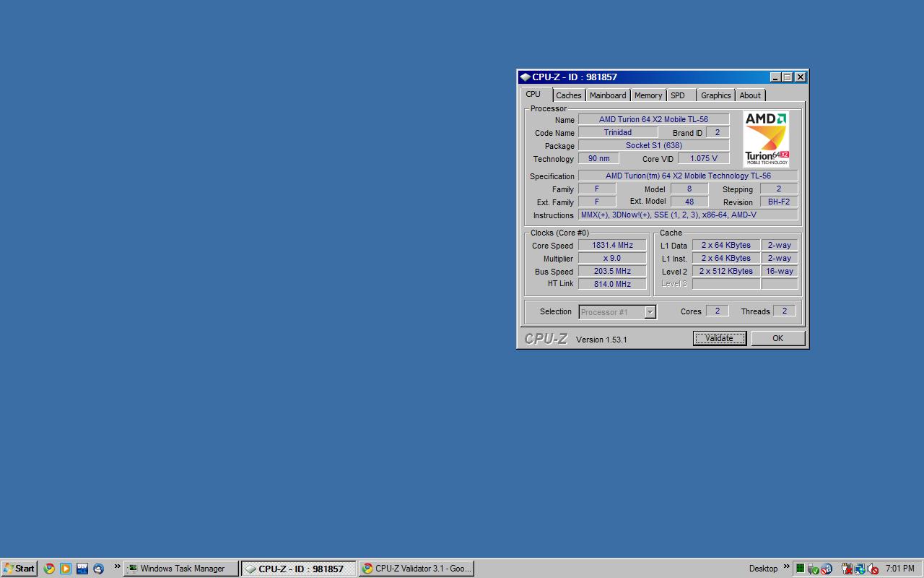The width and height of the screenshot is (924, 578).
Task: Close the CPU-Z window
Action: click(801, 77)
